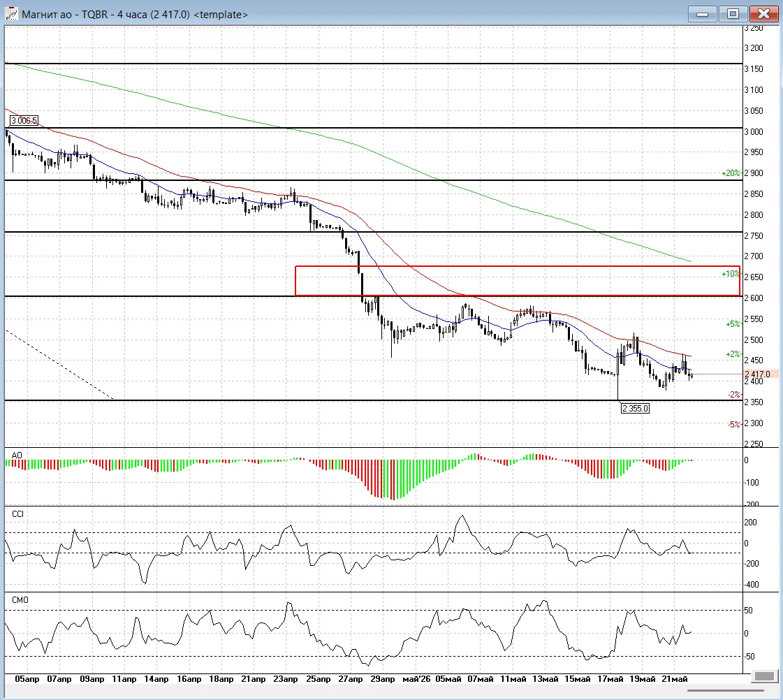783x700 pixels.
Task: Select the 3 006.5 price label
Action: pyautogui.click(x=24, y=120)
